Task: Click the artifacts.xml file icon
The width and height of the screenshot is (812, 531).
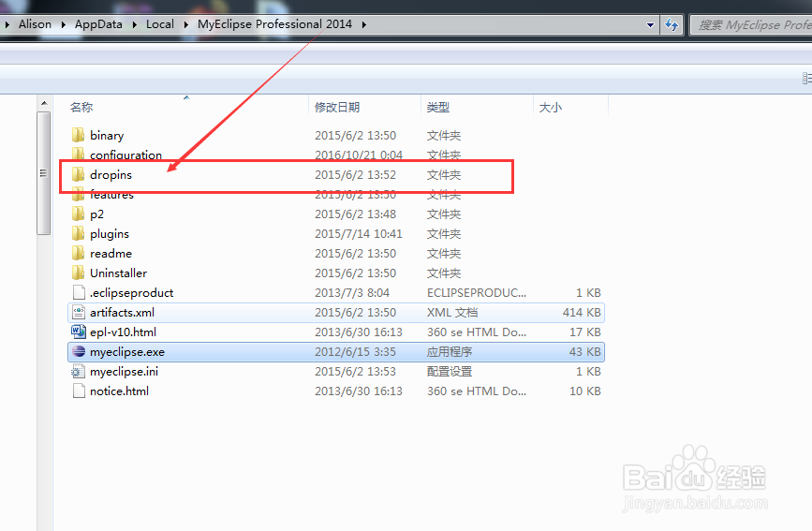Action: click(79, 313)
